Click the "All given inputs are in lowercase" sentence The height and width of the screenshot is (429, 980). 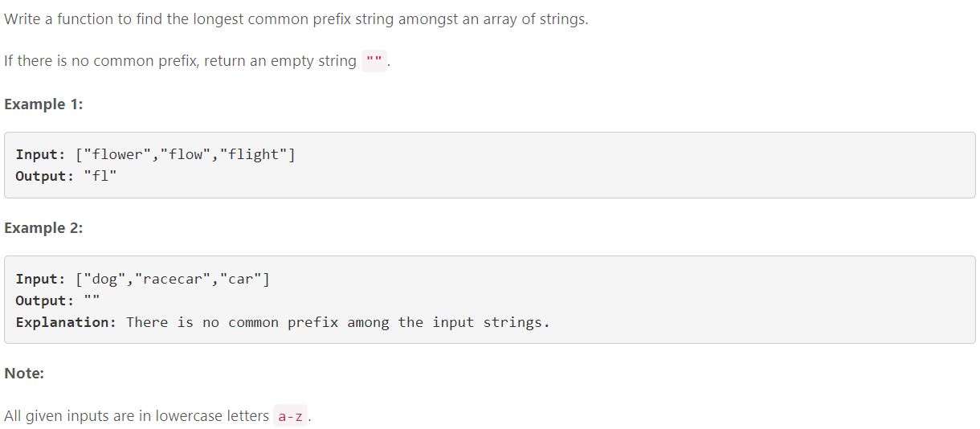point(137,416)
